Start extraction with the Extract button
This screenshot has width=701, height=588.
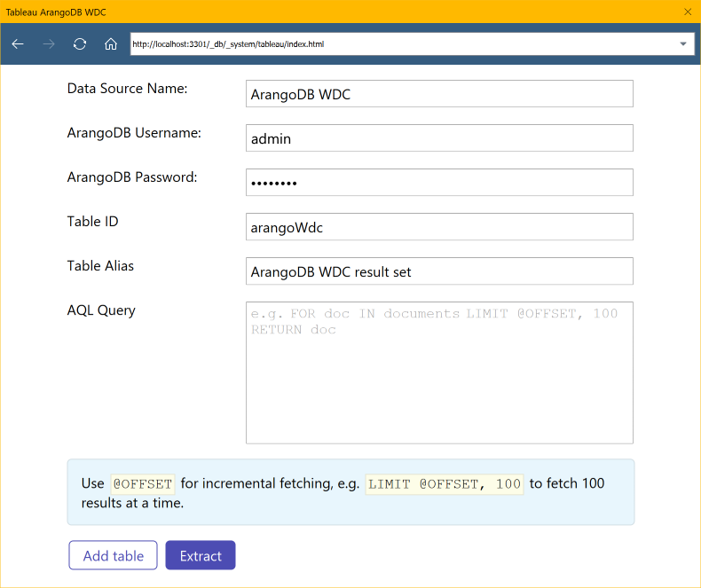(x=201, y=555)
